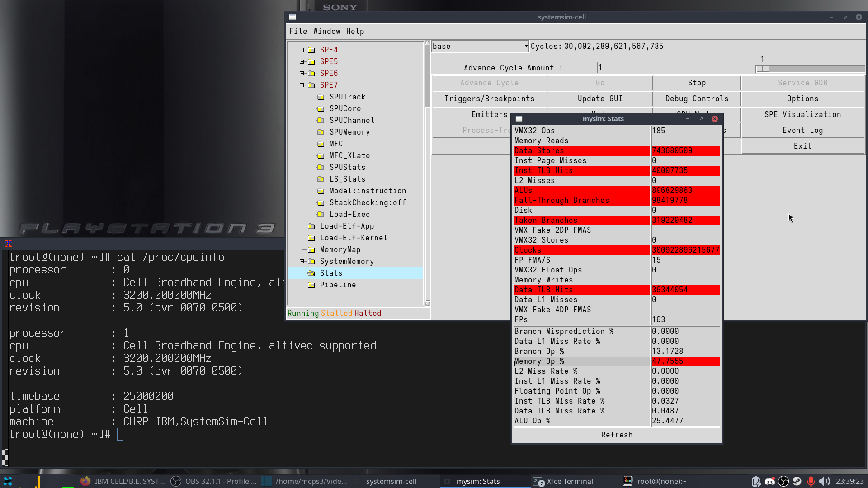Select the Pipeline folder icon
The width and height of the screenshot is (868, 488).
(311, 285)
